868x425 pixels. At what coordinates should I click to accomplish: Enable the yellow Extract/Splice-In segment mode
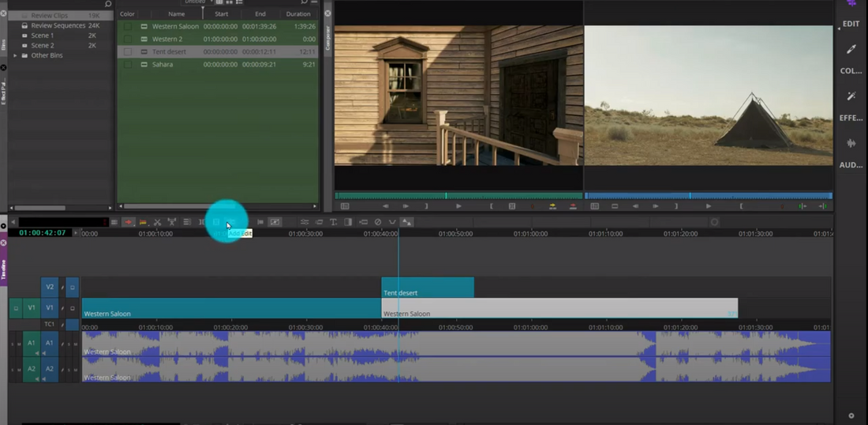click(x=143, y=222)
